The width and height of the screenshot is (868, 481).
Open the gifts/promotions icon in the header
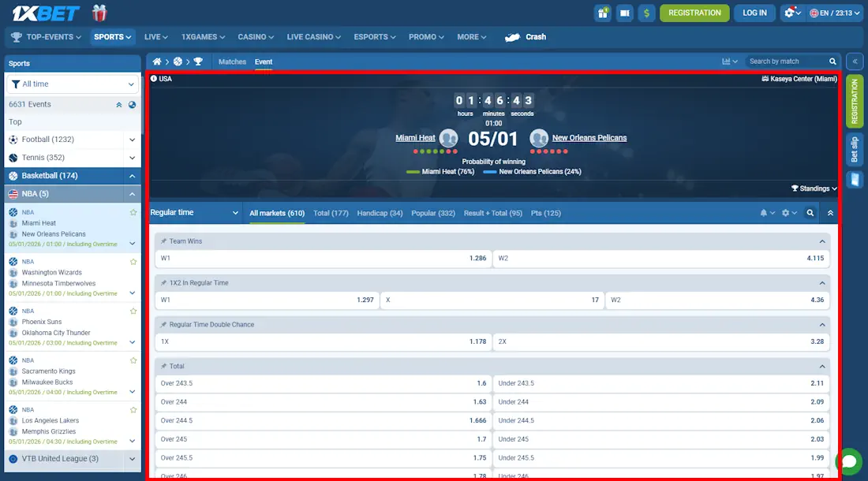pyautogui.click(x=602, y=13)
